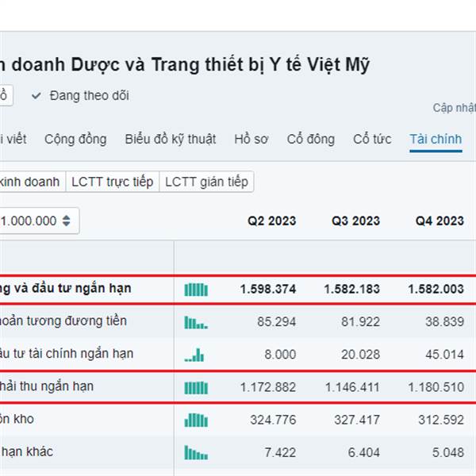Screen dimensions: 476x476
Task: Select the value 312.592
Action: [441, 420]
